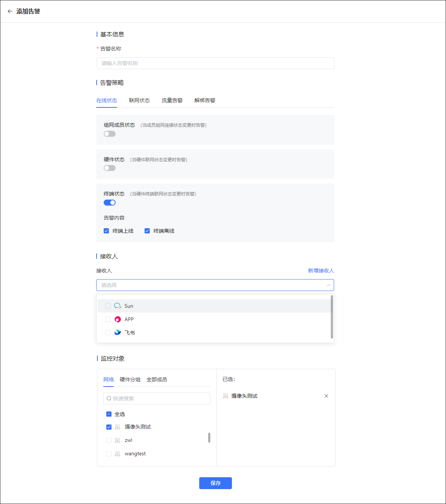Screen dimensions: 446x504
Task: Click the 告警名称 input field
Action: tap(215, 63)
